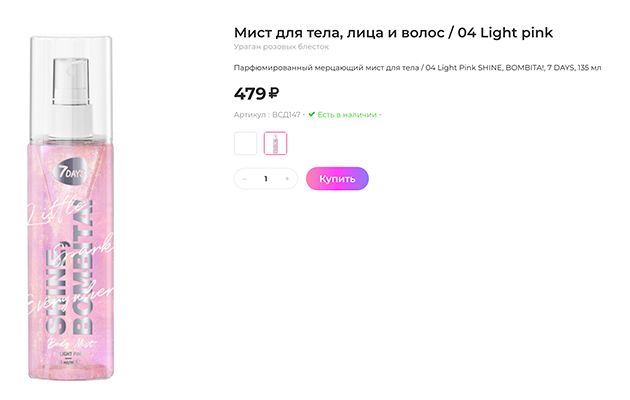
Task: Select the white variant swatch
Action: 245,143
